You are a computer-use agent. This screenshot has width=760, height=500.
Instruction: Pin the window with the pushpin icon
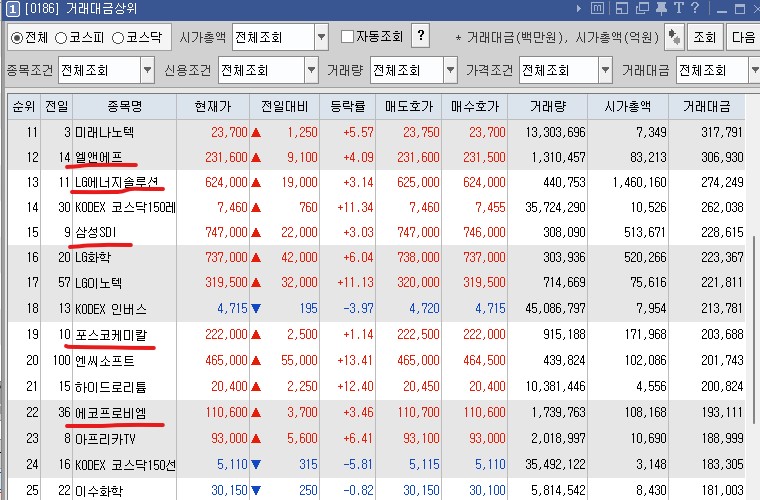pos(661,8)
